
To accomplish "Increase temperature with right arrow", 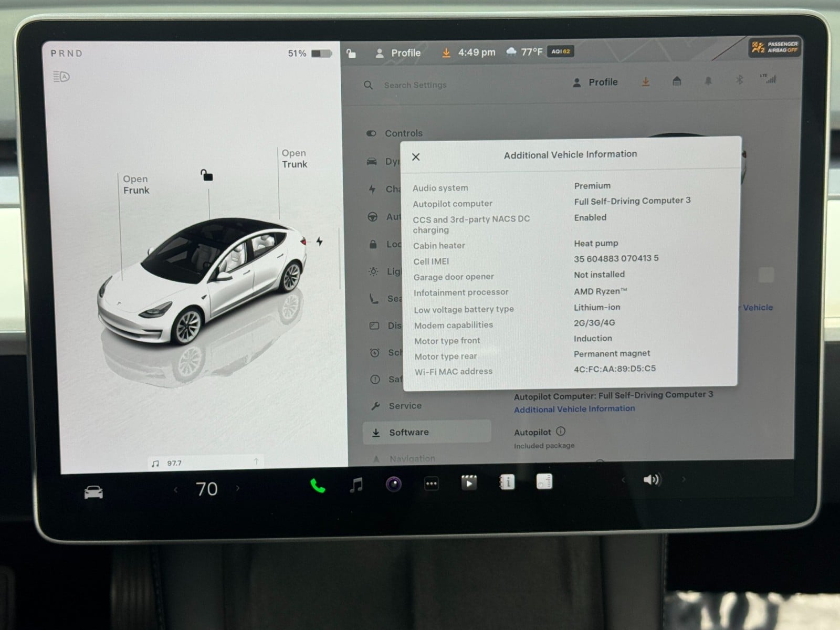I will pos(238,488).
